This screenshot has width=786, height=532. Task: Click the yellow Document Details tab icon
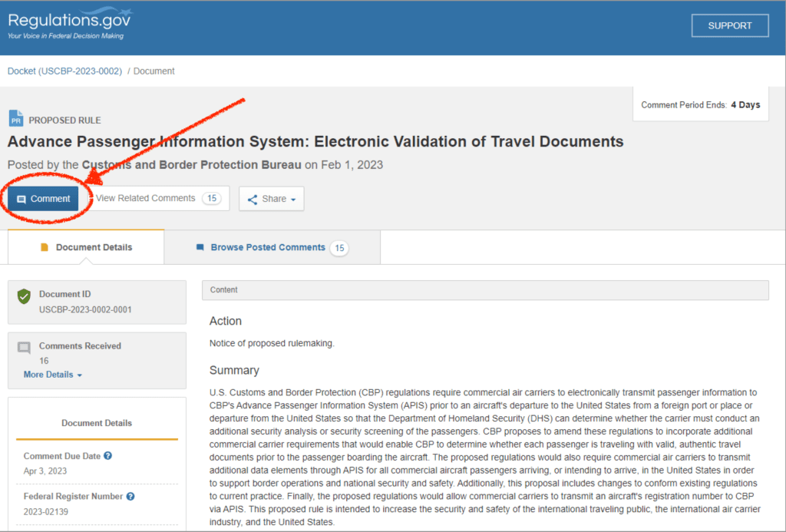tap(44, 247)
